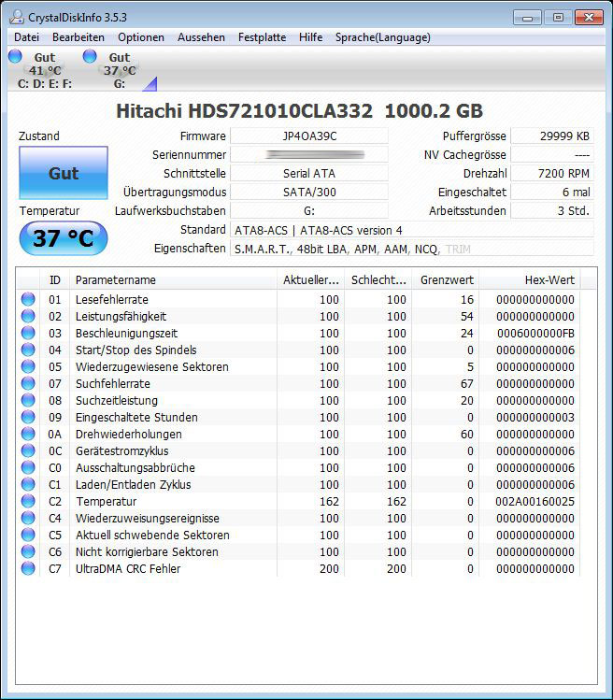Select the UltraDMA CRC Fehler parameter name
Image resolution: width=613 pixels, height=700 pixels.
[x=128, y=569]
